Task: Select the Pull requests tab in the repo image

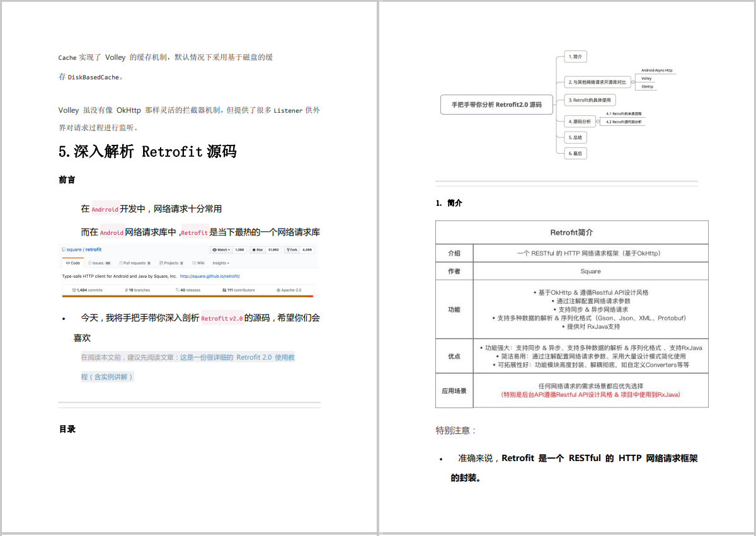Action: [135, 263]
